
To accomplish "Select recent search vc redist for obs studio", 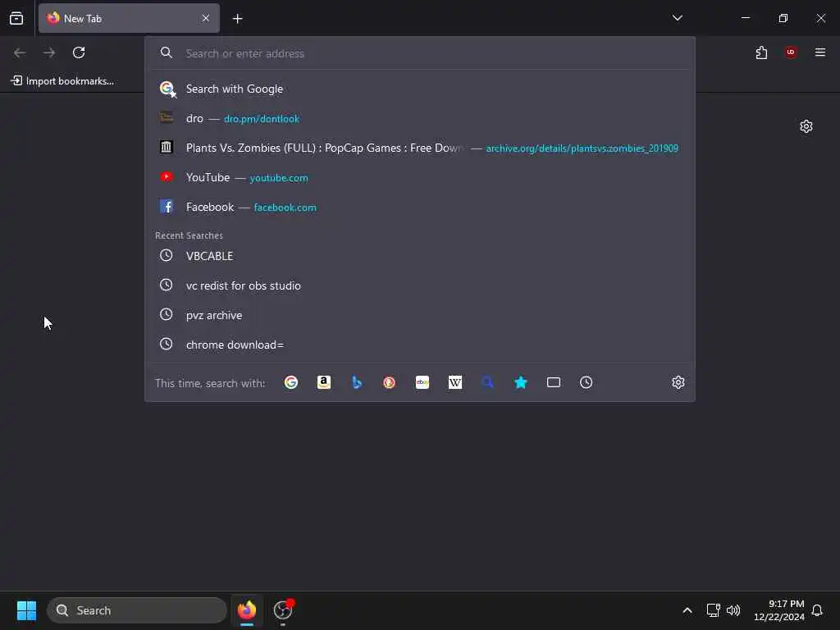I will [420, 285].
